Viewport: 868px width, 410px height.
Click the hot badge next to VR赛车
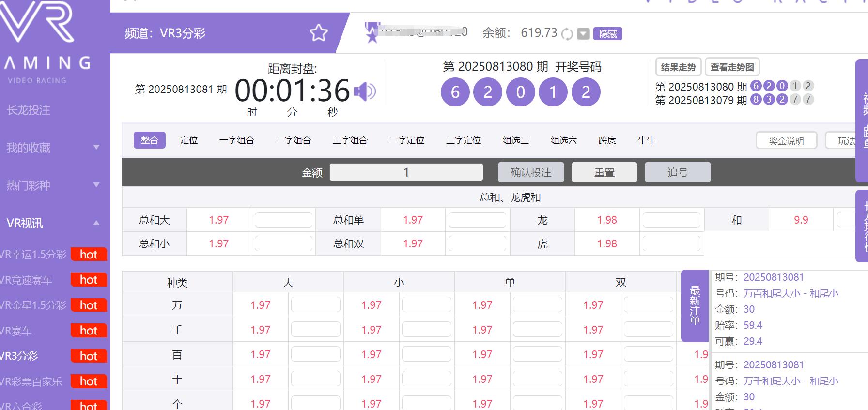pyautogui.click(x=89, y=331)
